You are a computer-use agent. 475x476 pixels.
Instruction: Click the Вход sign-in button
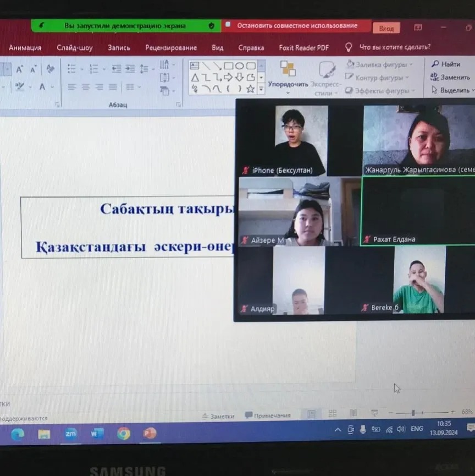click(386, 28)
